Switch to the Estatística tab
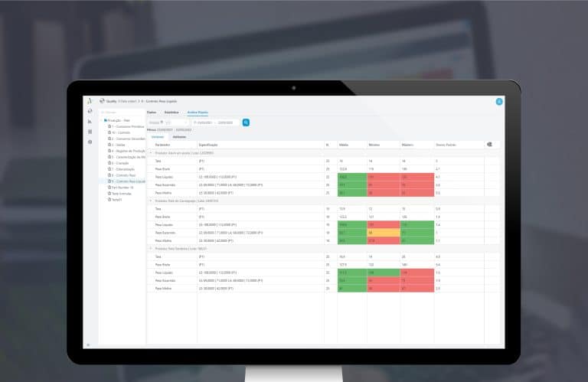The height and width of the screenshot is (382, 588). click(171, 113)
